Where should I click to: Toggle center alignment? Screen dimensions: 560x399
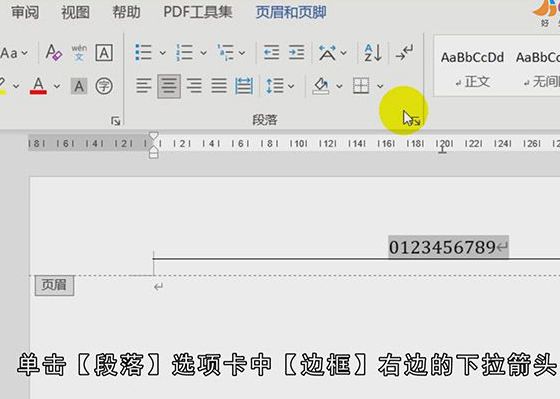pos(169,86)
